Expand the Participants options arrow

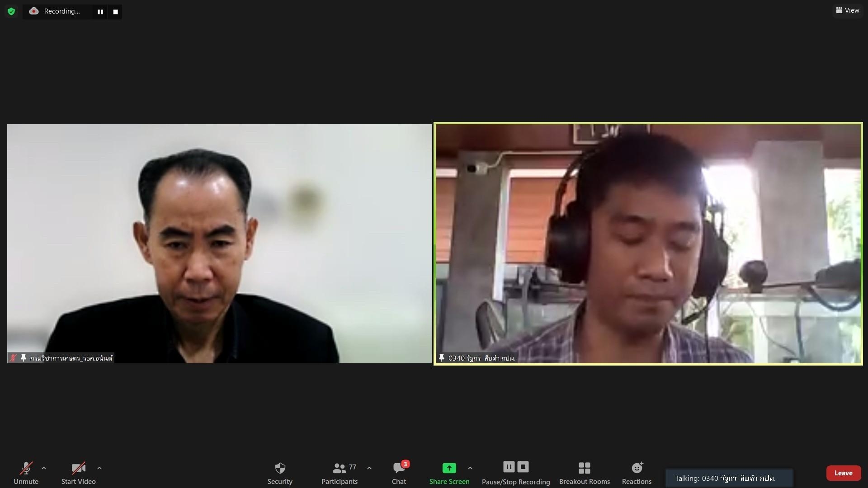(x=369, y=468)
